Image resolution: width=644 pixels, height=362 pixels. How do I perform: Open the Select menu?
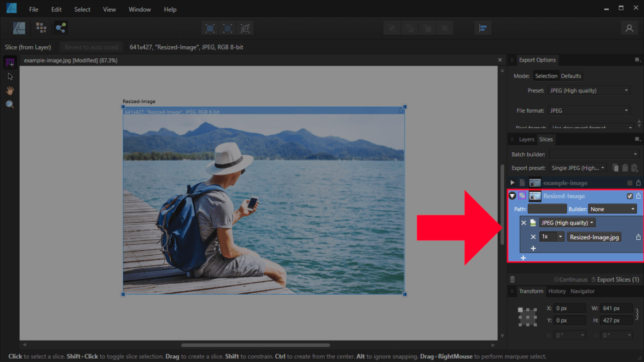tap(82, 9)
